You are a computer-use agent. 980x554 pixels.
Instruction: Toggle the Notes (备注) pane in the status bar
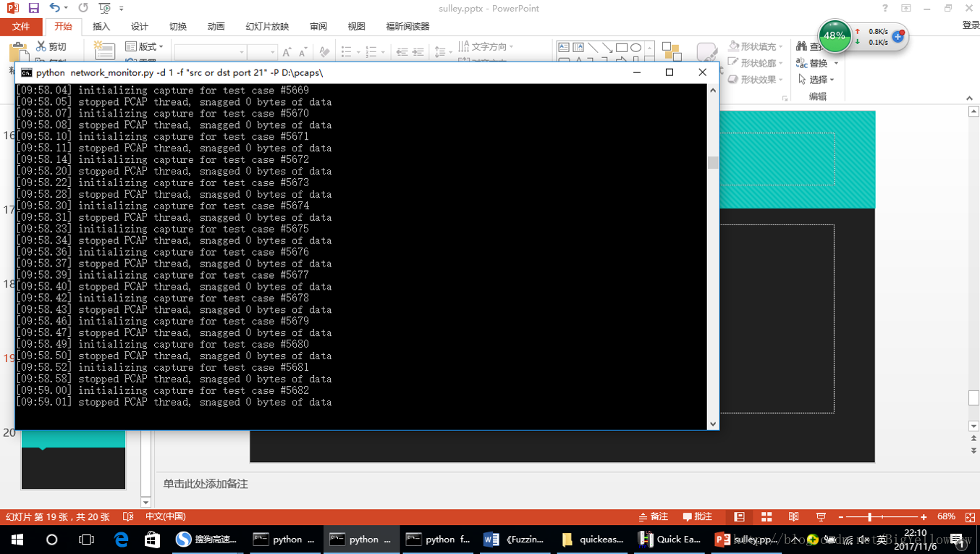(x=654, y=516)
